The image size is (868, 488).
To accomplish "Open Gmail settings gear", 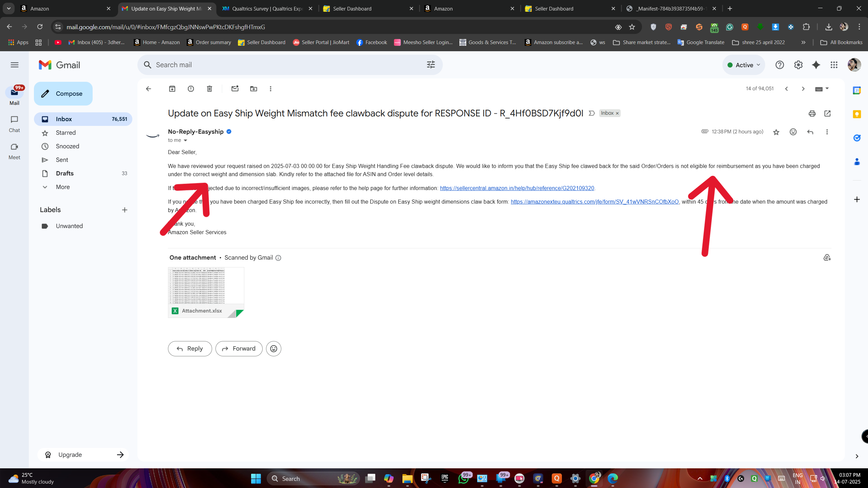I will [798, 65].
